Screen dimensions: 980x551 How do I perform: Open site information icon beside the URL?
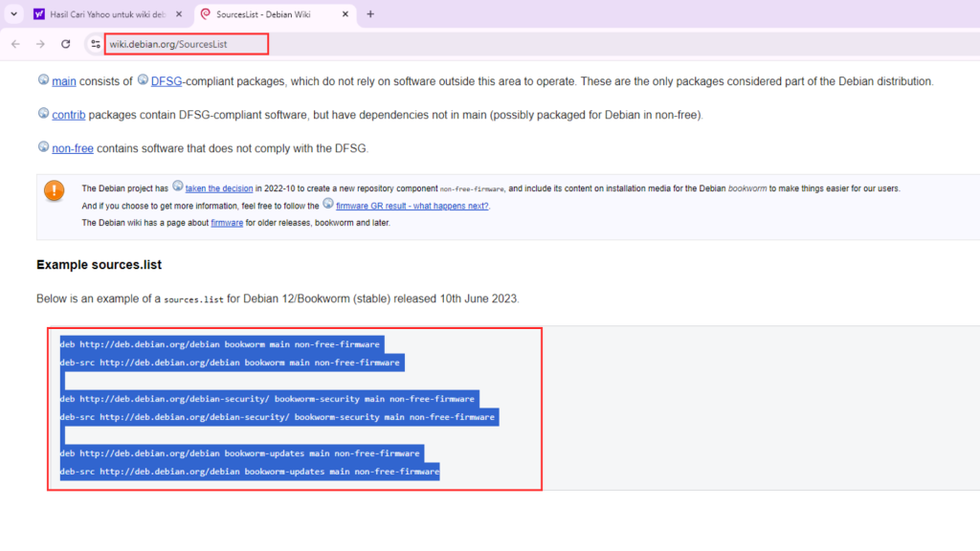pos(95,44)
